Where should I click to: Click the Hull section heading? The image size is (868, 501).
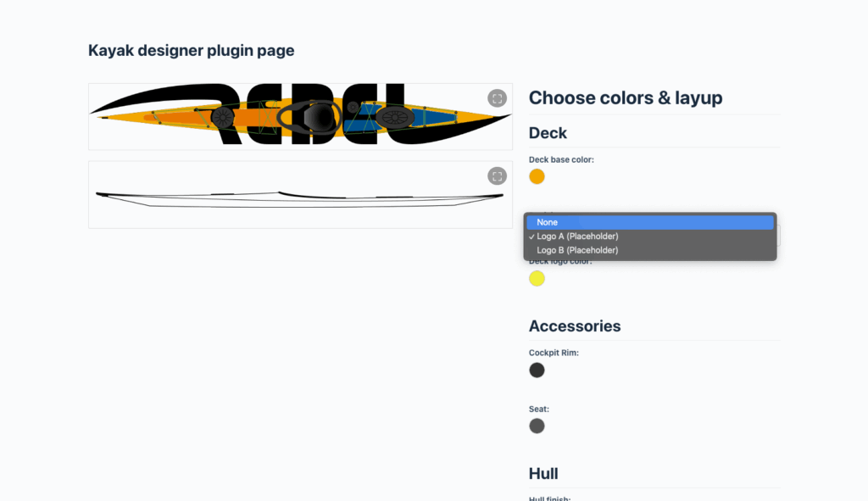click(x=543, y=474)
